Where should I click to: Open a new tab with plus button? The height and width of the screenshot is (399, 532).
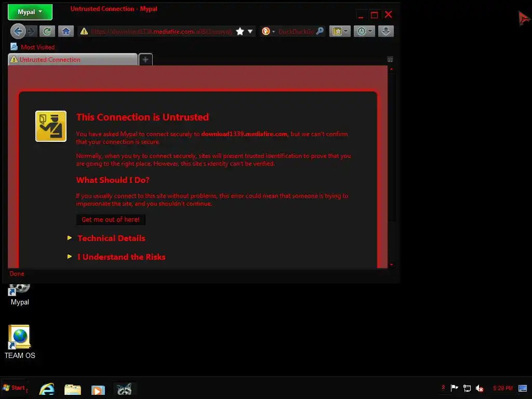click(145, 60)
